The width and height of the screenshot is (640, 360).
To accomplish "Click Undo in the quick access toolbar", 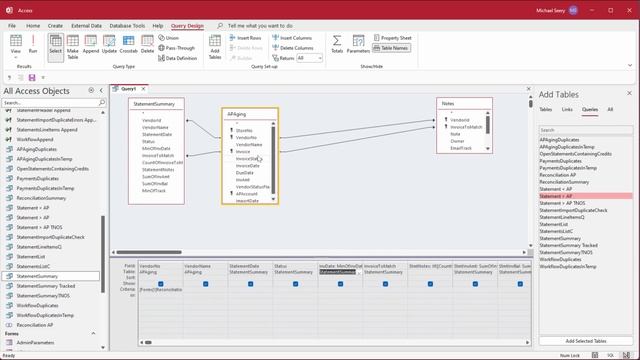I will [9, 78].
